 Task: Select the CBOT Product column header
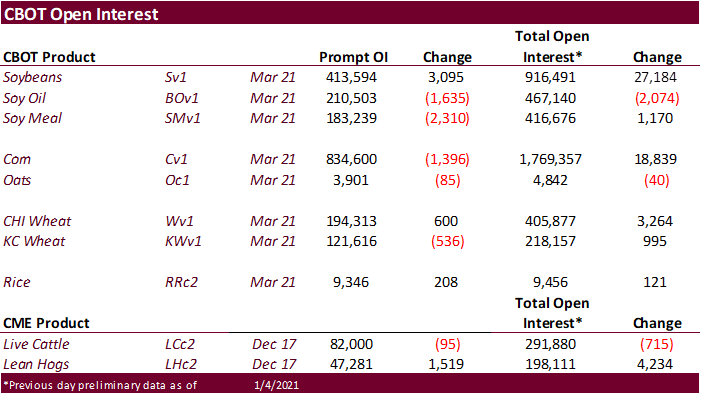[x=49, y=57]
